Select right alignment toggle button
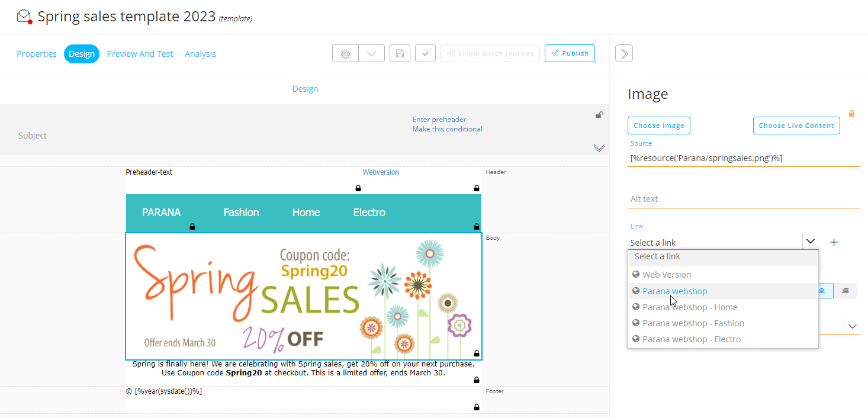Screen dimensions: 868x418 845,291
